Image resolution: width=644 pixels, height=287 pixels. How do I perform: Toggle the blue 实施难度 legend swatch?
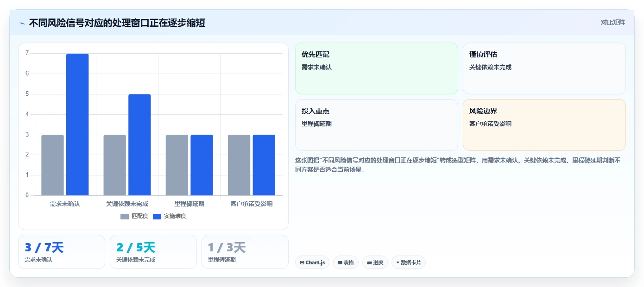point(157,216)
